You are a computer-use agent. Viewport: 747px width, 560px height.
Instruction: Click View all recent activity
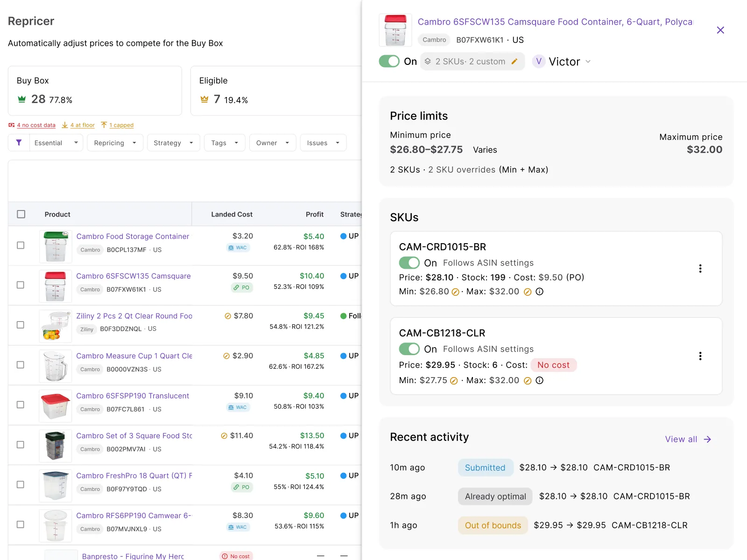coord(688,439)
